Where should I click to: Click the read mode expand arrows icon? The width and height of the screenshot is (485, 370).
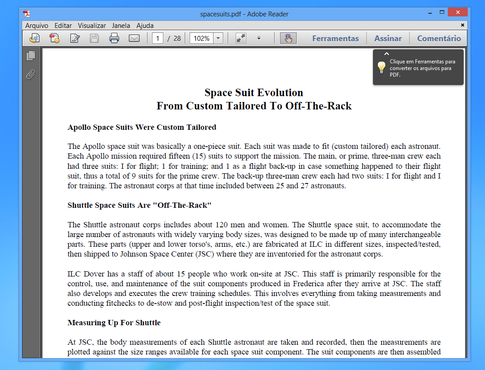tap(241, 38)
